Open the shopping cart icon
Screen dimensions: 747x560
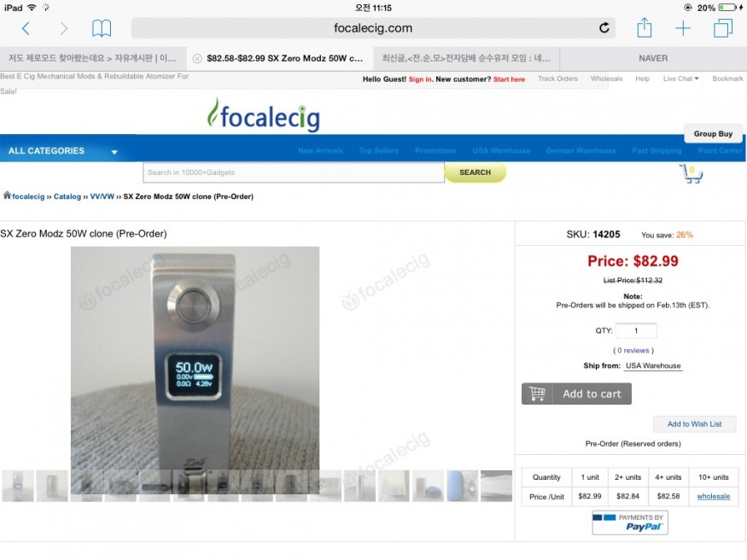692,174
